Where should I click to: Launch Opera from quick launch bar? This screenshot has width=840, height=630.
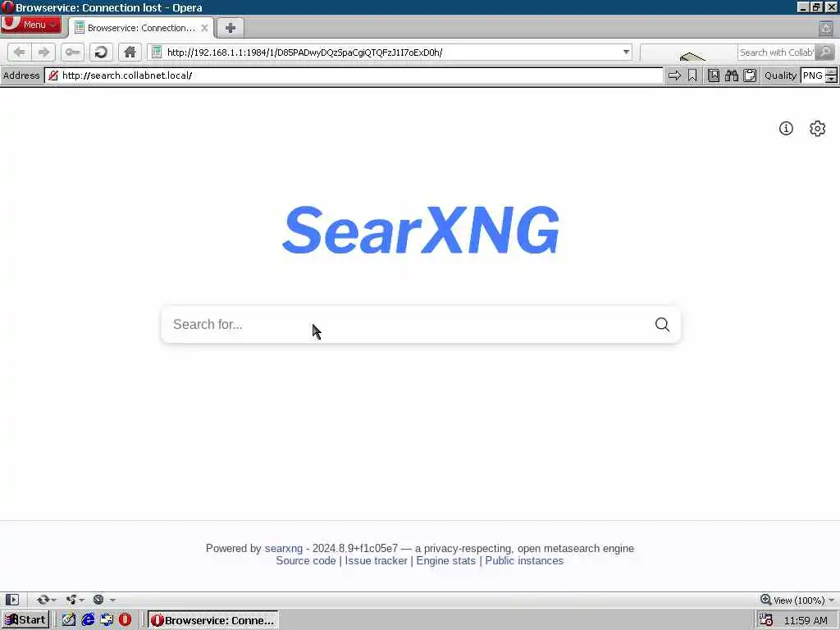(x=126, y=620)
